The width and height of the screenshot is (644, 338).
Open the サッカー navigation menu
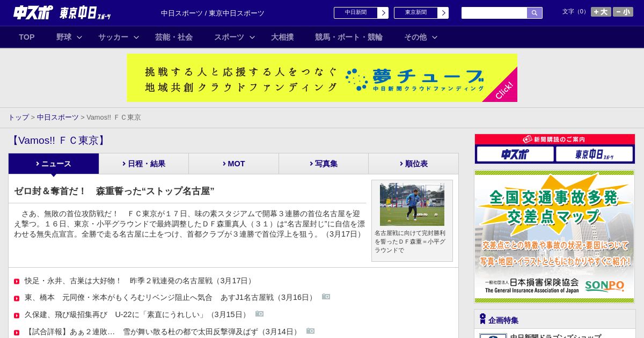[x=113, y=37]
